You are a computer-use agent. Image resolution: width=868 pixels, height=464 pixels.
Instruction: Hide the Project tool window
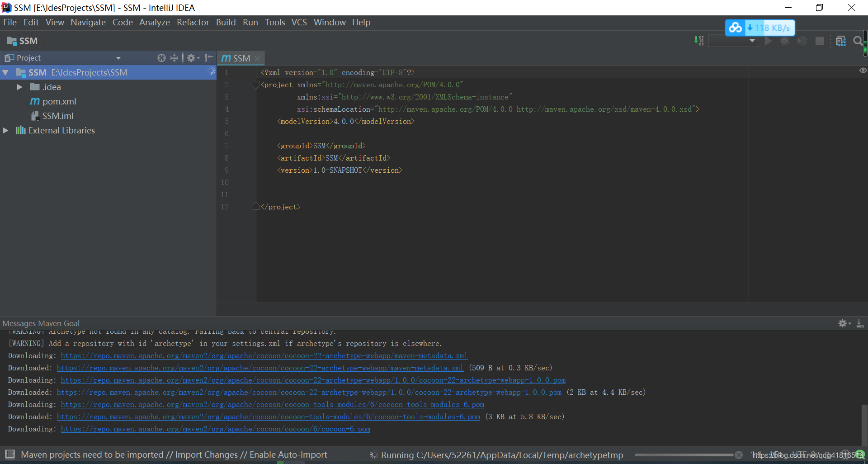pos(208,58)
